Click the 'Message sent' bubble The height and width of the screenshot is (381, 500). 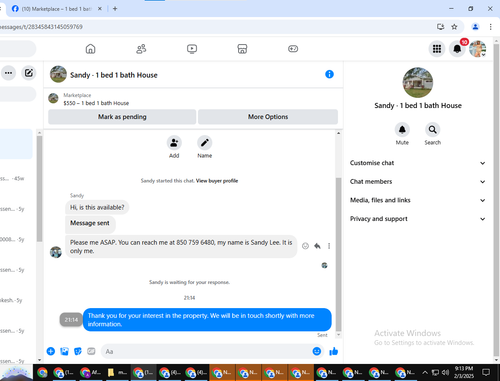90,223
